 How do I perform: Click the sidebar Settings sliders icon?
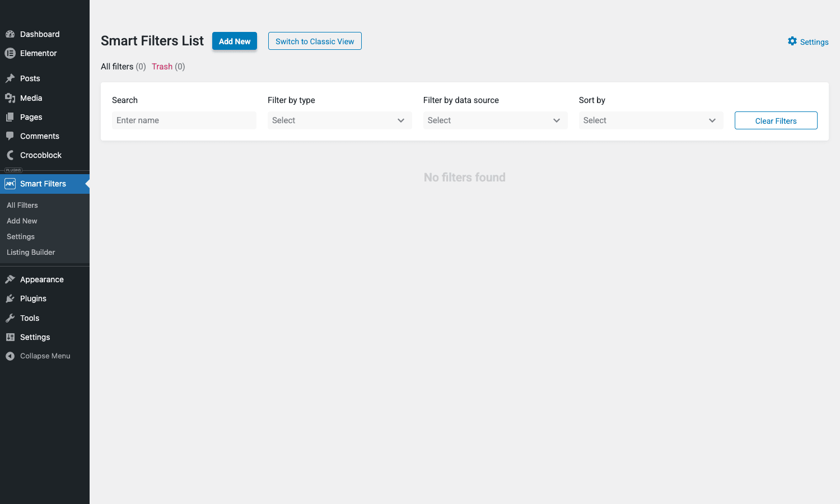[x=10, y=337]
